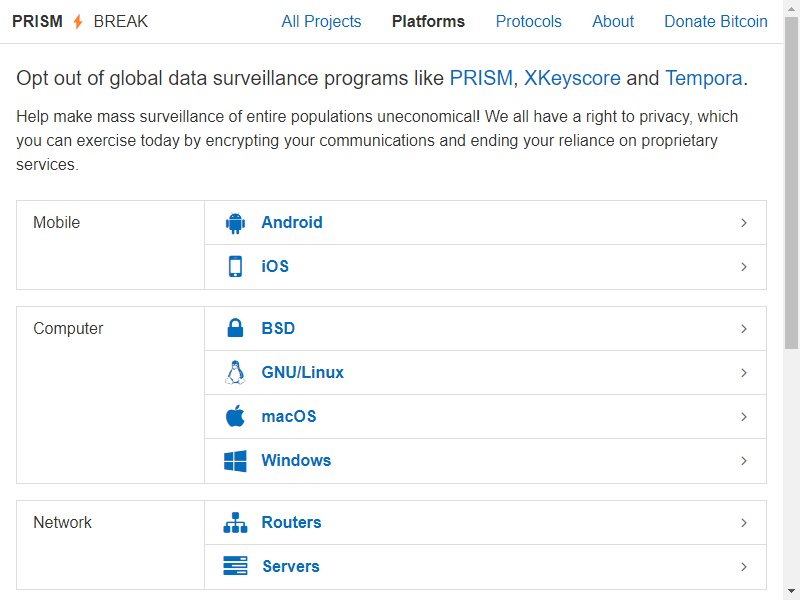800x600 pixels.
Task: Open the GNU/Linux platform link
Action: (x=303, y=372)
